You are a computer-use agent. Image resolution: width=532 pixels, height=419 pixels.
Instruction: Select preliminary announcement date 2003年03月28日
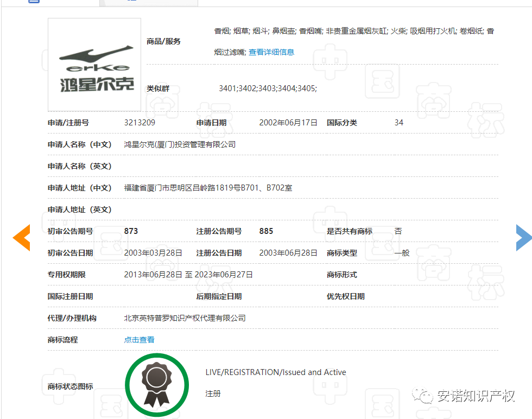click(153, 253)
